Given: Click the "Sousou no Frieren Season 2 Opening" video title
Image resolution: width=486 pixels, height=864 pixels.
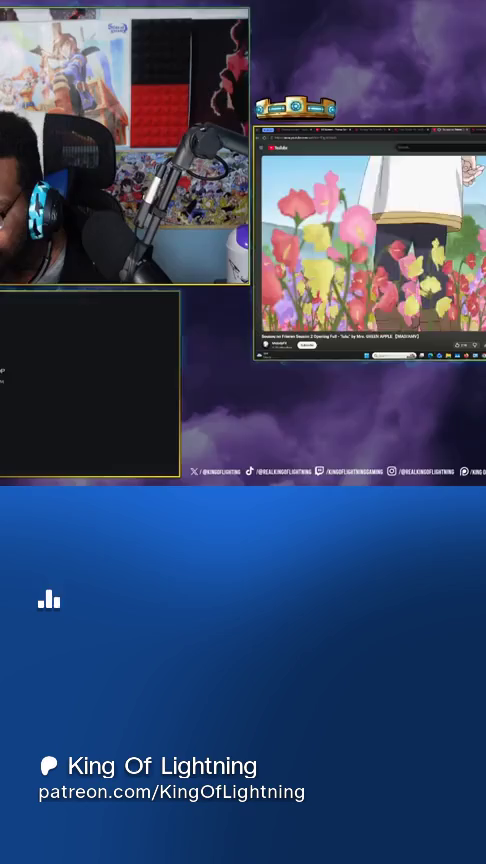Looking at the screenshot, I should (340, 336).
